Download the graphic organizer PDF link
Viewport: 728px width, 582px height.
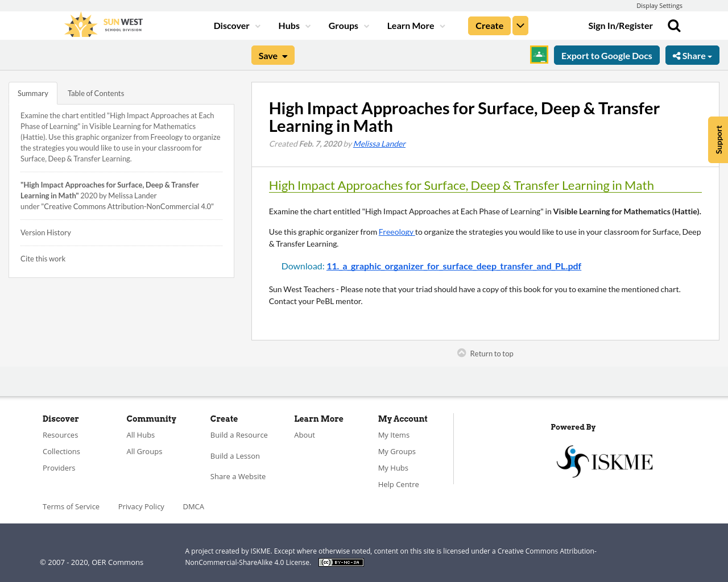tap(454, 265)
